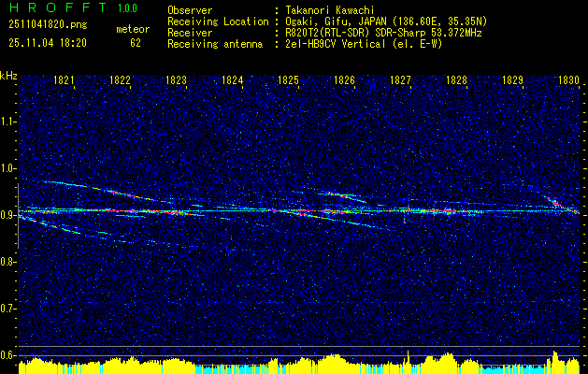Click time axis marker 1827
The width and height of the screenshot is (588, 374).
click(x=401, y=79)
